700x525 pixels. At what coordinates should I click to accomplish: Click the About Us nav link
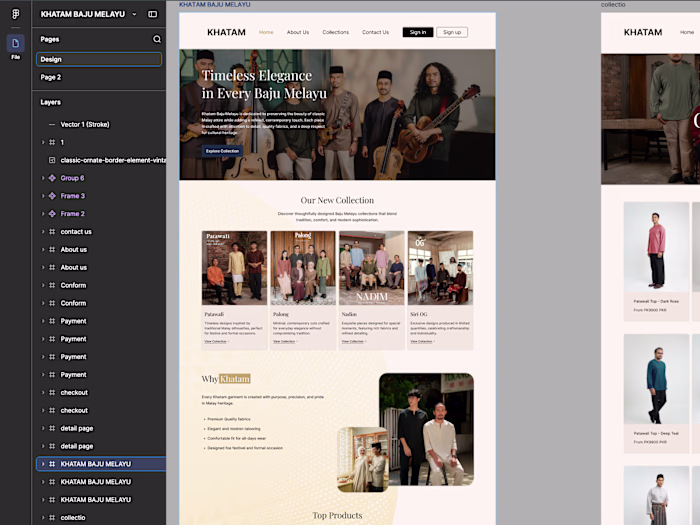pyautogui.click(x=298, y=32)
